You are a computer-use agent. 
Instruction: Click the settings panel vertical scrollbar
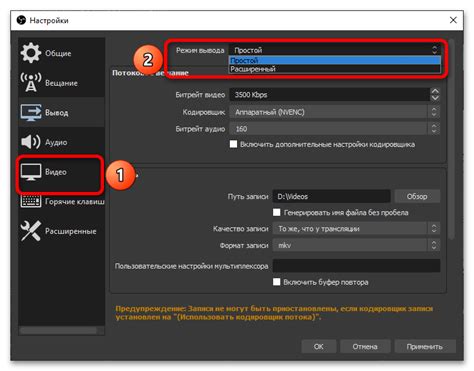pos(452,139)
